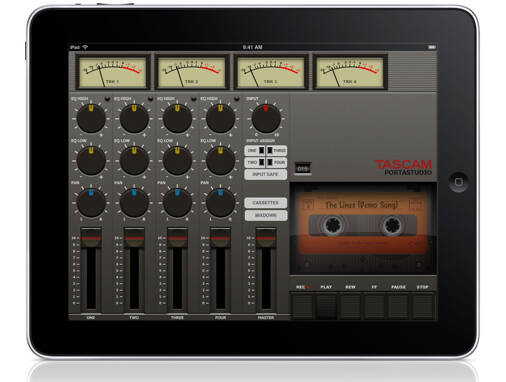Tap the left cassette reel
Image resolution: width=506 pixels, height=382 pixels.
[x=333, y=225]
